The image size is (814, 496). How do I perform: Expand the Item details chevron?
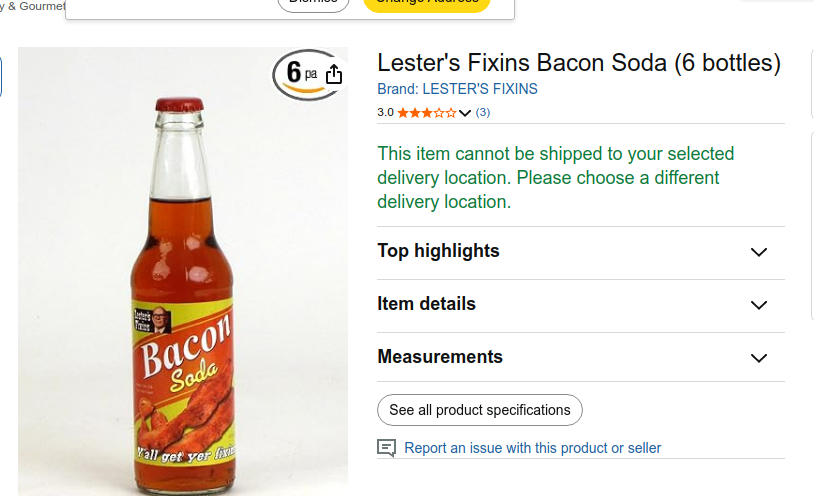pos(758,305)
